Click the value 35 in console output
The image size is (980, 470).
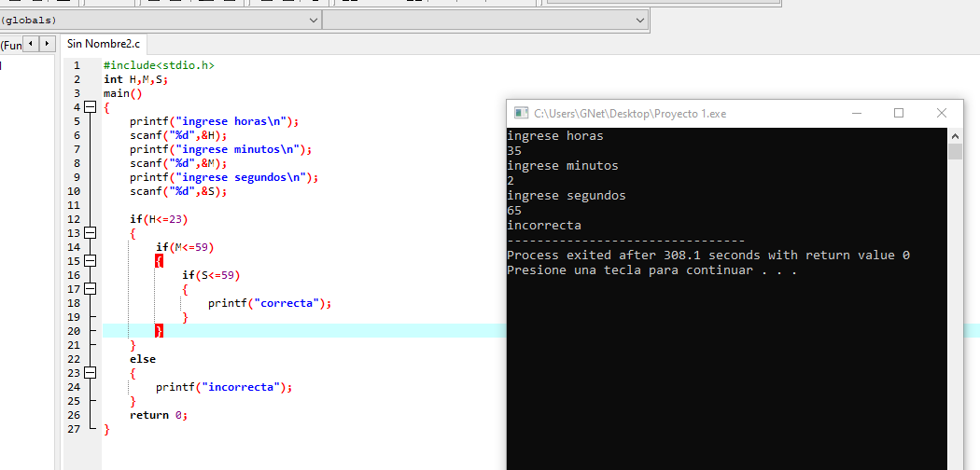point(514,150)
